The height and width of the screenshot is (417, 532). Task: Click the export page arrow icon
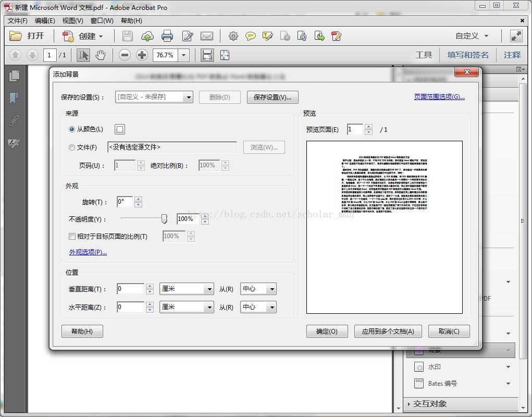point(319,36)
